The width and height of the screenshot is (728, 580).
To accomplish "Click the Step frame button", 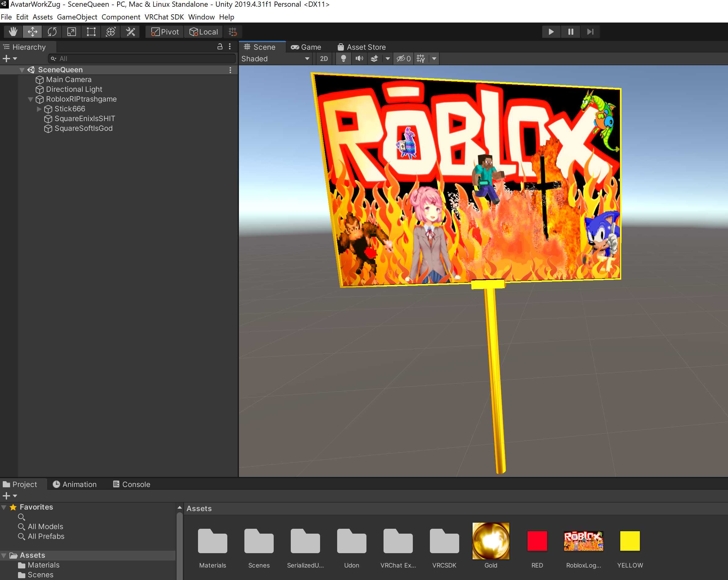I will (590, 32).
